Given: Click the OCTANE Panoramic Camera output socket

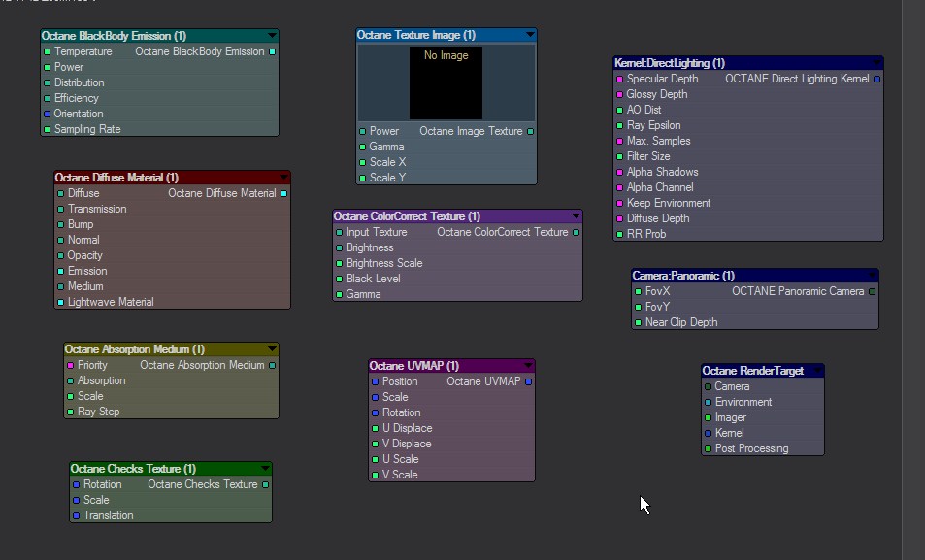Looking at the screenshot, I should click(872, 291).
